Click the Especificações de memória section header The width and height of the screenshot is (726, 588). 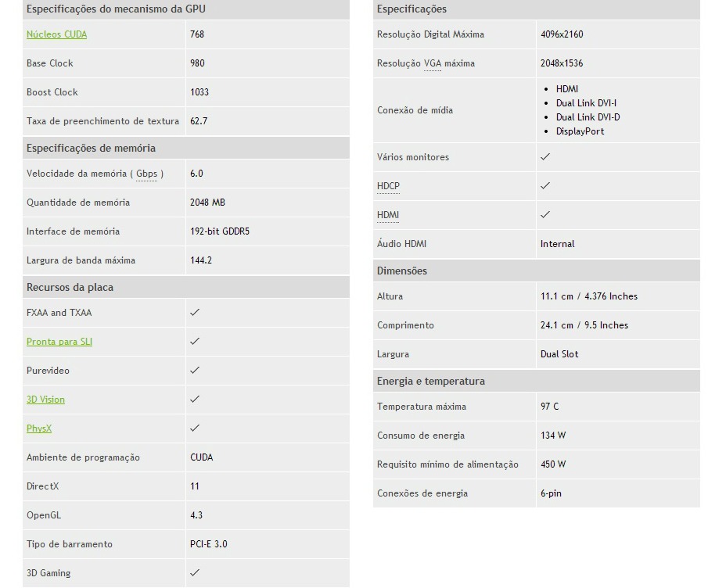(x=91, y=148)
